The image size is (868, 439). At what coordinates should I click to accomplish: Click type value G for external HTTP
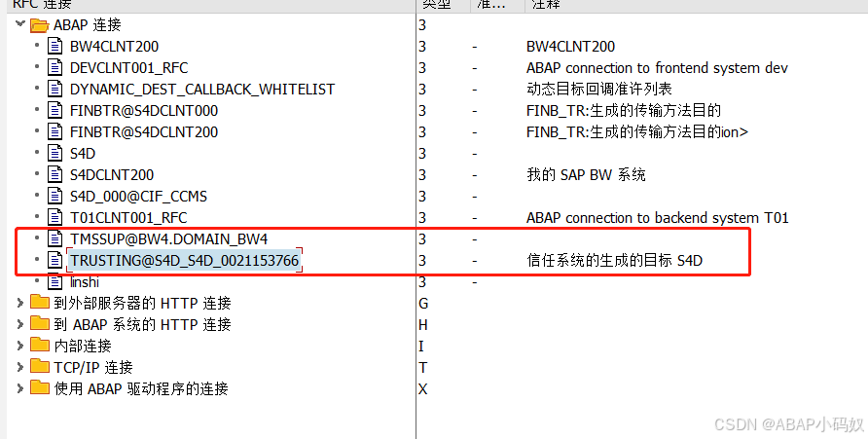423,304
